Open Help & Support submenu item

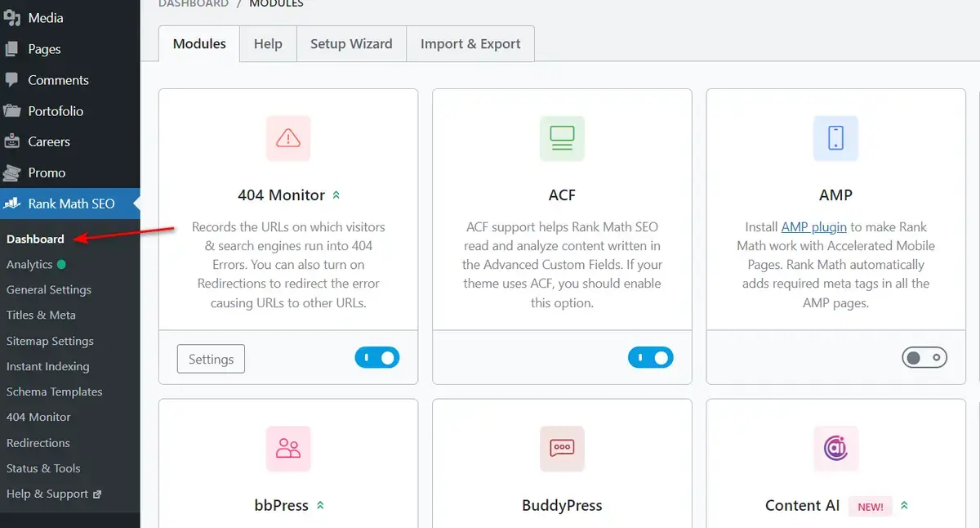(x=47, y=494)
